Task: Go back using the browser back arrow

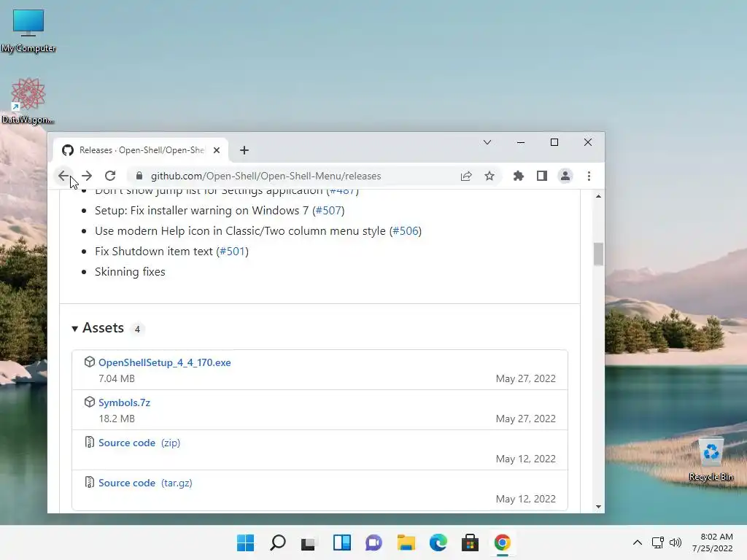Action: 63,176
